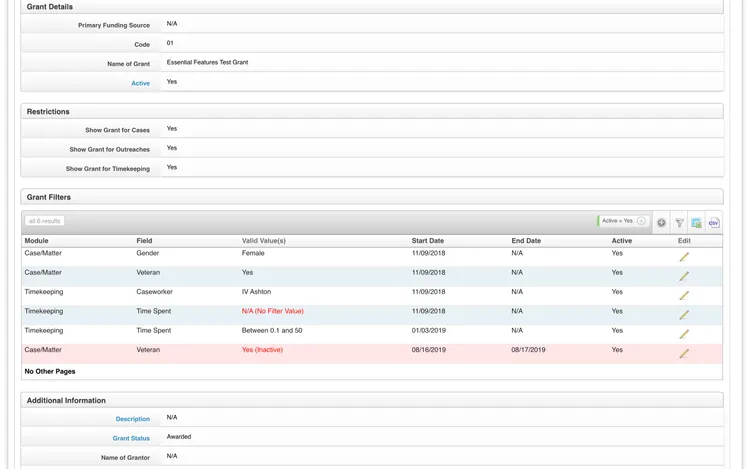The height and width of the screenshot is (469, 750).
Task: Click the Grant Status field link
Action: (131, 438)
